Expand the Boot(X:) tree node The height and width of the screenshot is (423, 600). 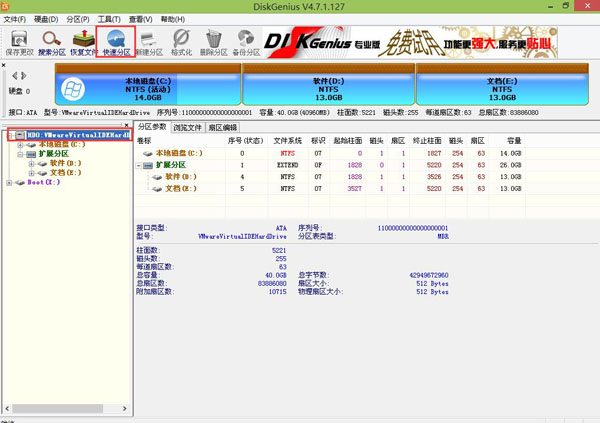[9, 182]
